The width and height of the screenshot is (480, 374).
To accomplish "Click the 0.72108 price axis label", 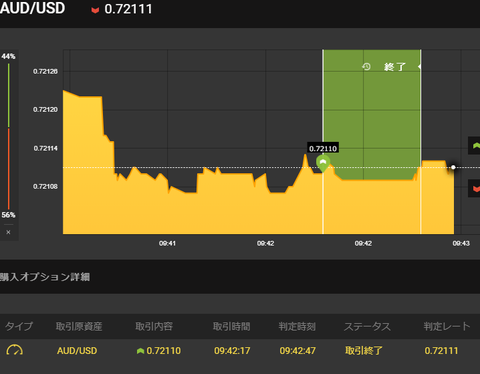I will click(45, 187).
